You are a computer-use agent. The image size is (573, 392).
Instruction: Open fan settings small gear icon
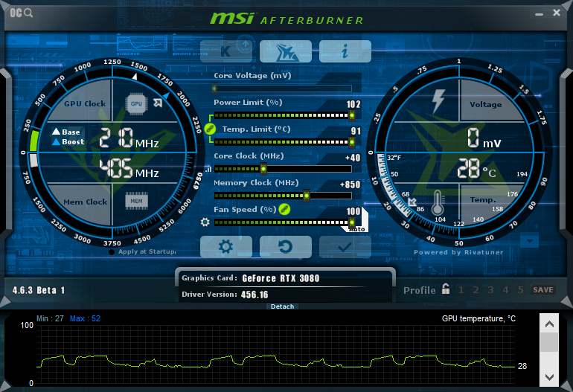205,222
